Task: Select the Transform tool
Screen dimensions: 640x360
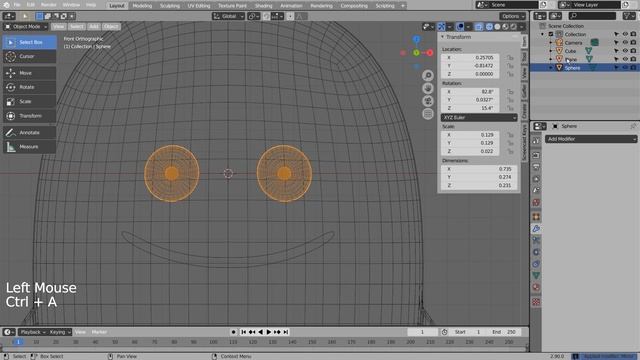Action: [29, 116]
